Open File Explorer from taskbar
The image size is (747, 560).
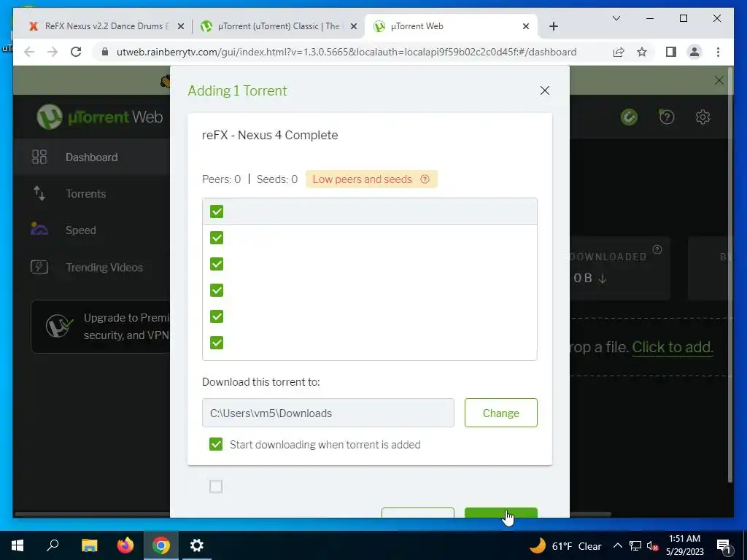(x=89, y=545)
